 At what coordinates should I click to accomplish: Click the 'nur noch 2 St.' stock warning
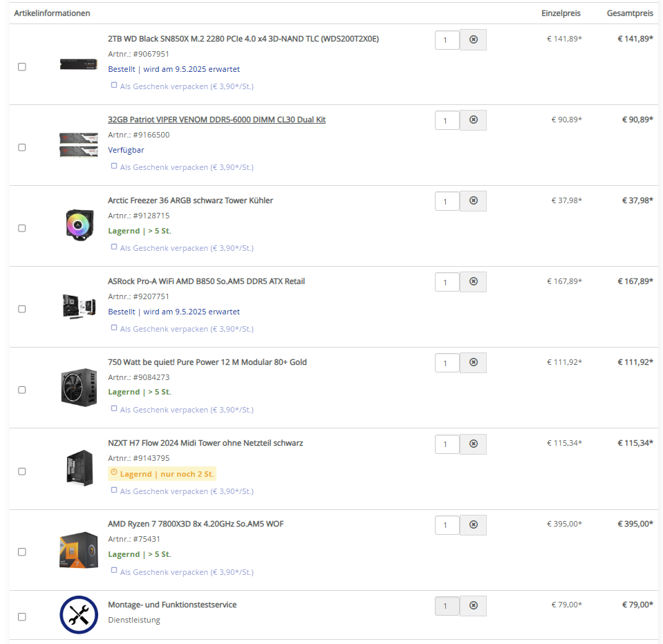[x=162, y=474]
